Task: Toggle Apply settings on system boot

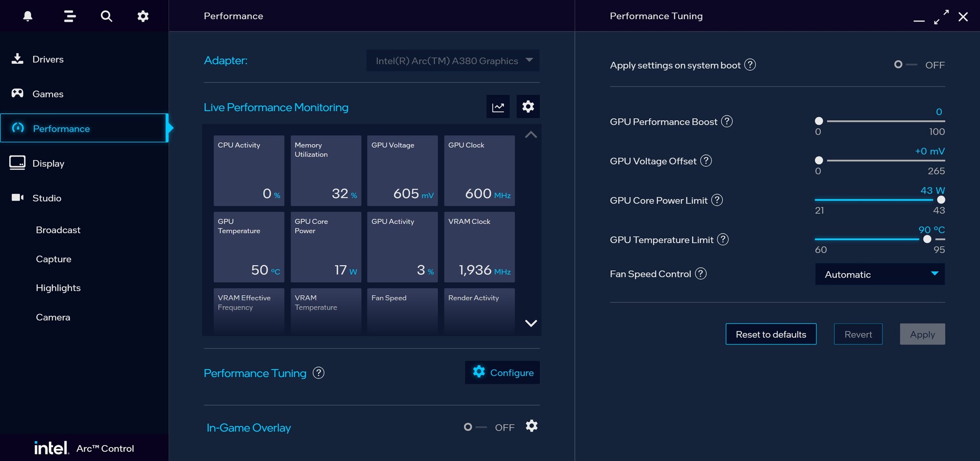Action: point(904,65)
